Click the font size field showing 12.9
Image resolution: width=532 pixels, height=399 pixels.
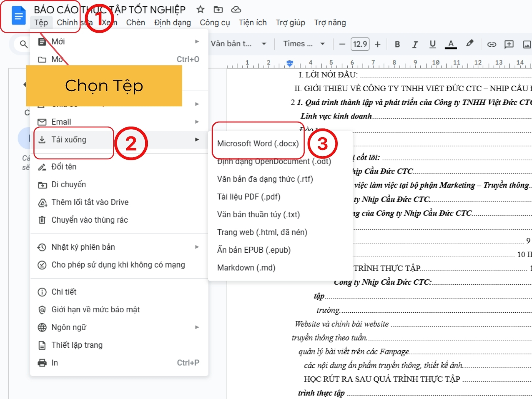[x=360, y=44]
